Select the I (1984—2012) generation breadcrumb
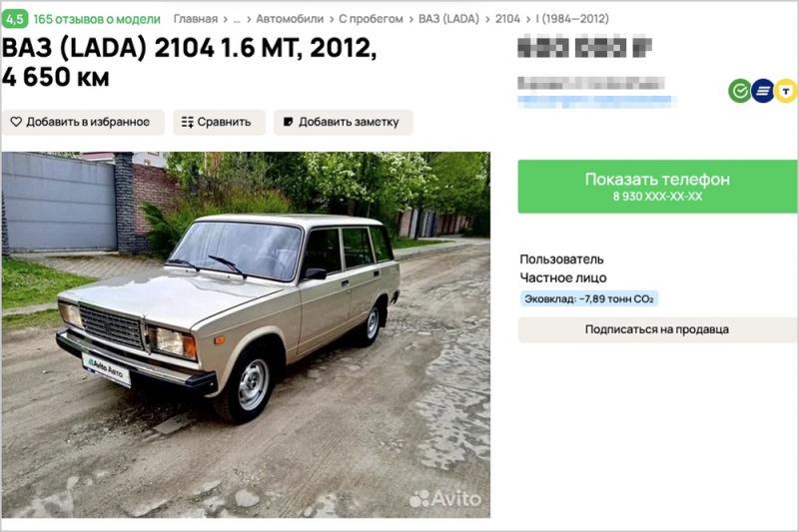 point(572,19)
